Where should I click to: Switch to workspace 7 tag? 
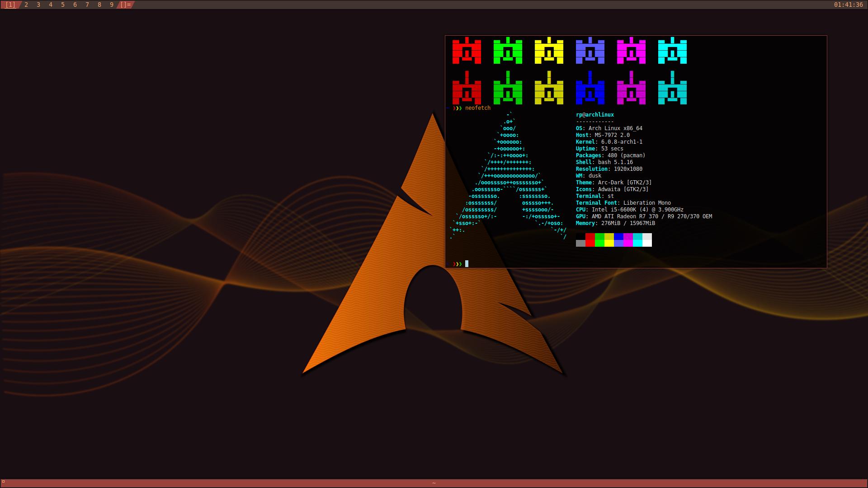(87, 5)
